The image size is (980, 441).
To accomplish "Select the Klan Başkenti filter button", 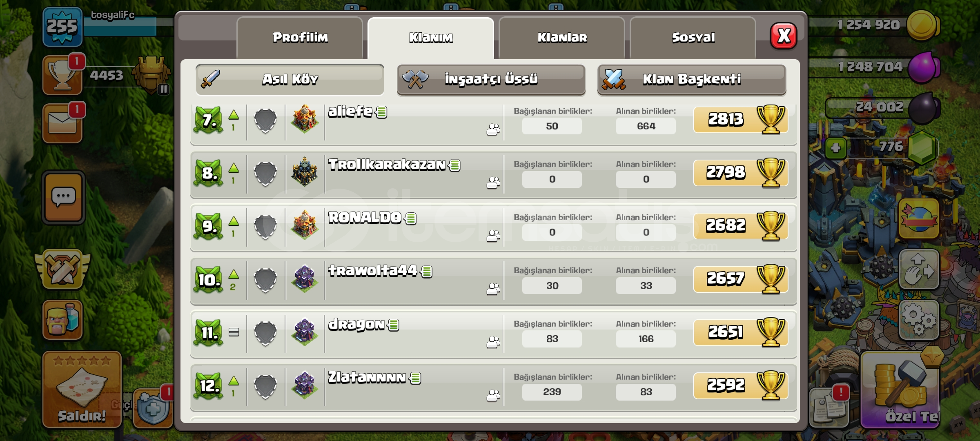I will [692, 80].
